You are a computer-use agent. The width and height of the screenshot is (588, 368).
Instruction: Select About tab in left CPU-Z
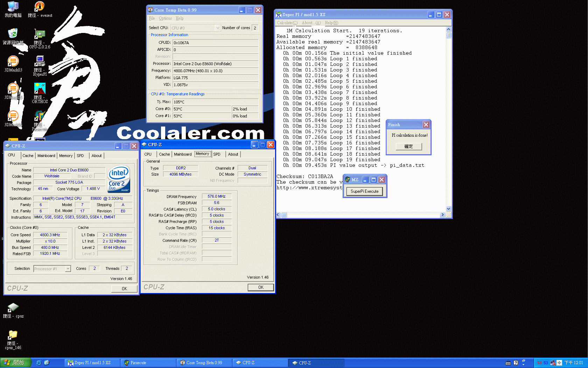point(97,156)
